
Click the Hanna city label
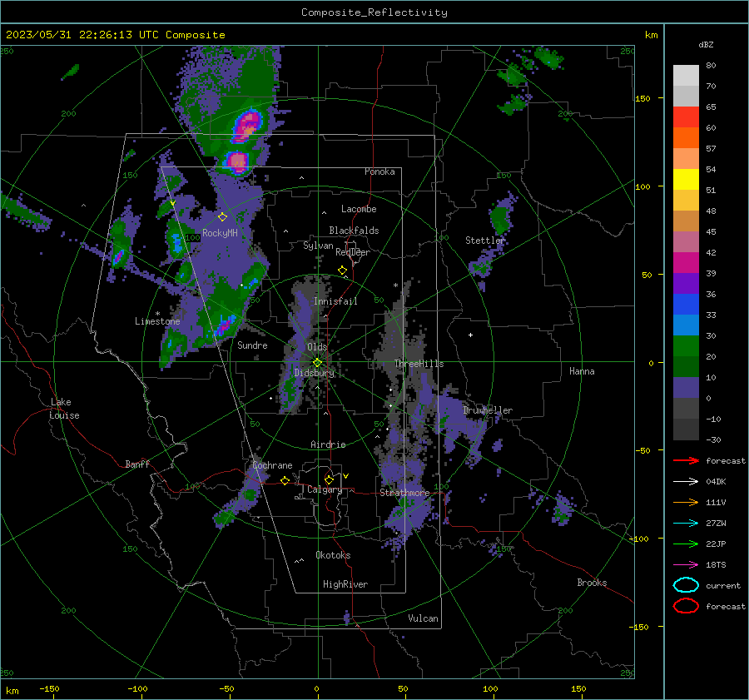click(x=582, y=371)
